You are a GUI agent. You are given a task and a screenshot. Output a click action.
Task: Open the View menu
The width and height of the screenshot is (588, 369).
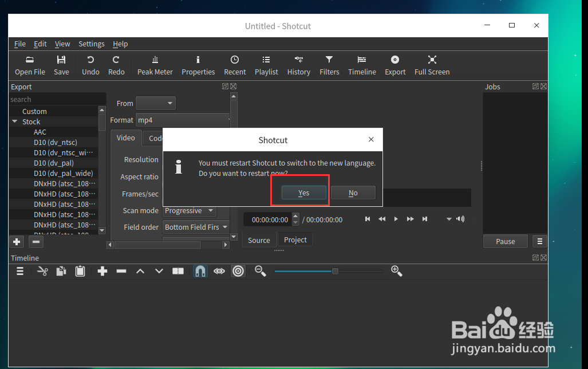62,44
